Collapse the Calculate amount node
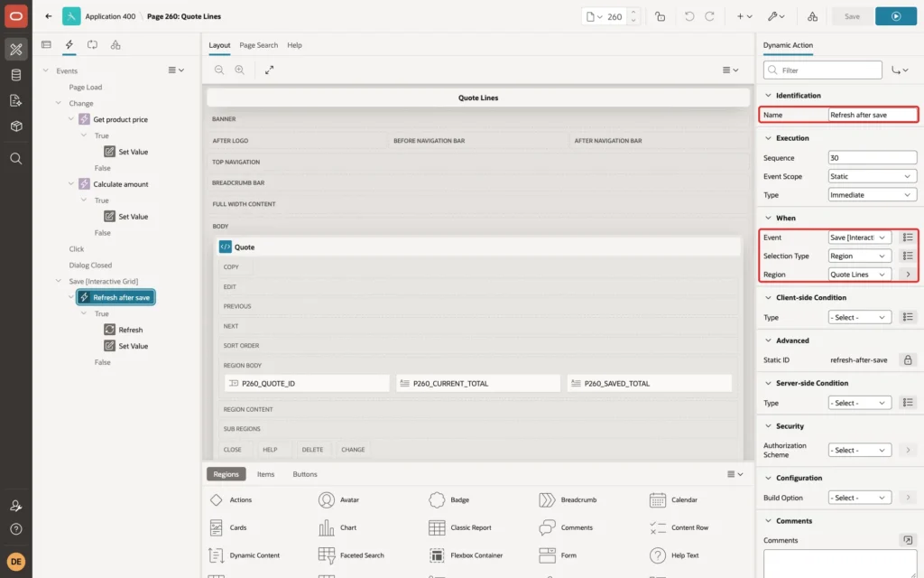924x578 pixels. (x=70, y=183)
